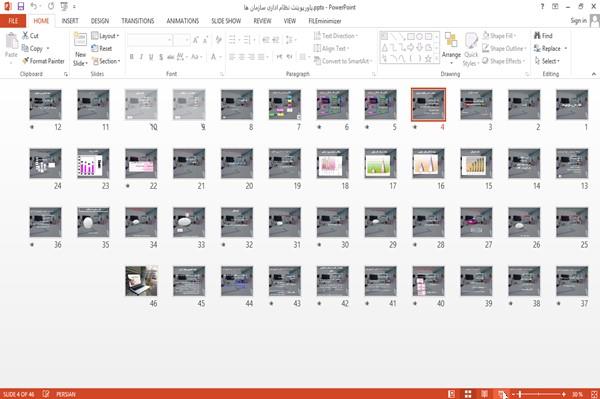Click the Increase Font Size icon
Image resolution: width=600 pixels, height=399 pixels.
pyautogui.click(x=196, y=40)
